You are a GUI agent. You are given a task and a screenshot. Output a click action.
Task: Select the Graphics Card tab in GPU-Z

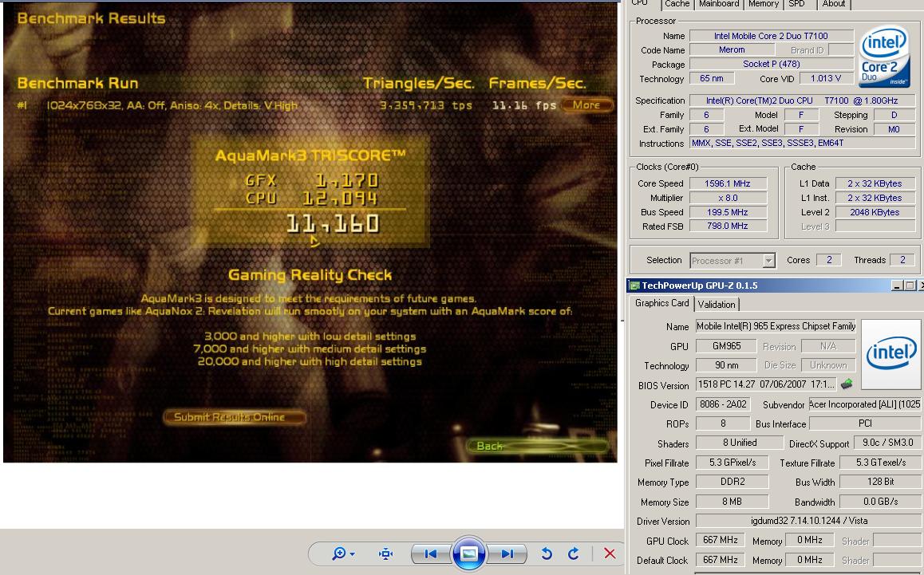661,303
